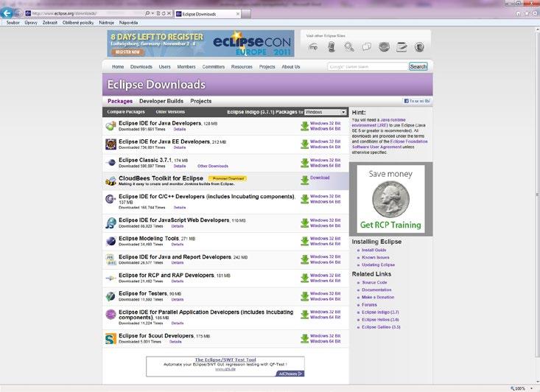Click the Register Now button in banner

pos(127,52)
